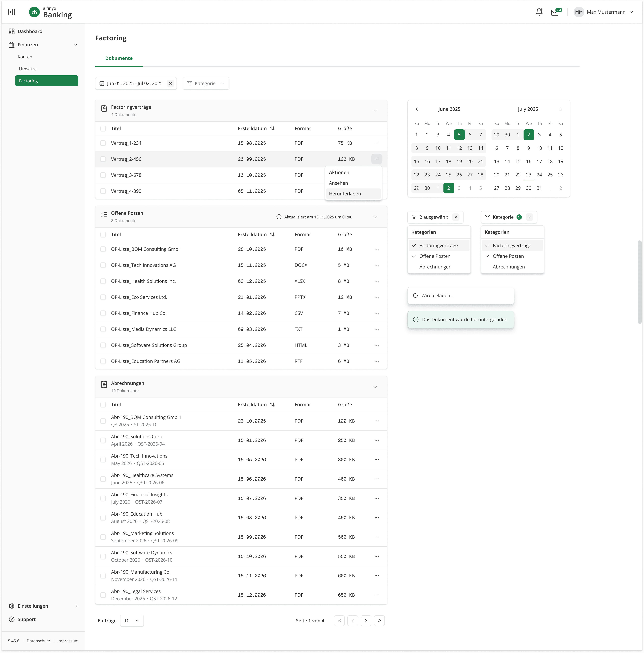Viewport: 644px width, 653px height.
Task: Check the Vertrag_3-678 row checkbox
Action: [103, 175]
